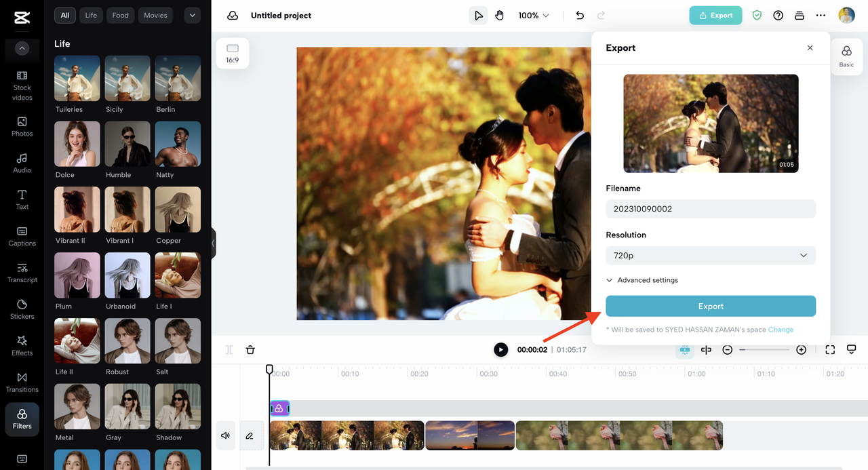Mute the video track audio
Screen dimensions: 868x470
click(x=226, y=435)
